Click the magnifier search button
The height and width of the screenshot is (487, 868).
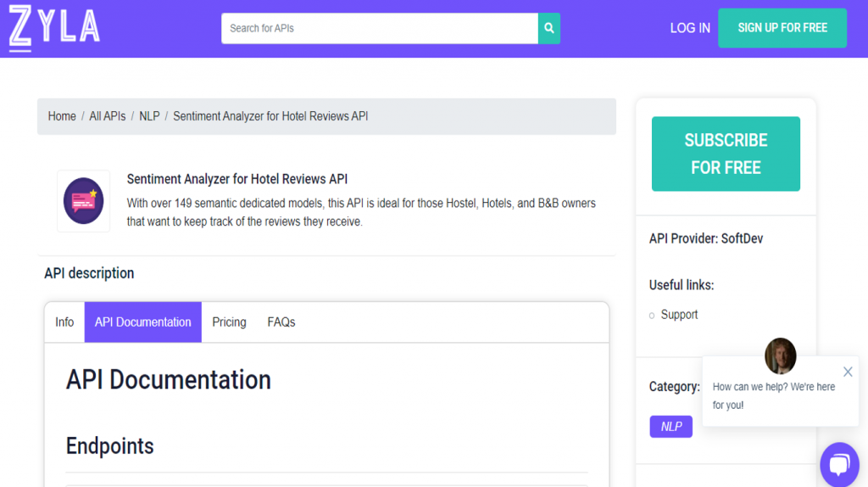[548, 28]
